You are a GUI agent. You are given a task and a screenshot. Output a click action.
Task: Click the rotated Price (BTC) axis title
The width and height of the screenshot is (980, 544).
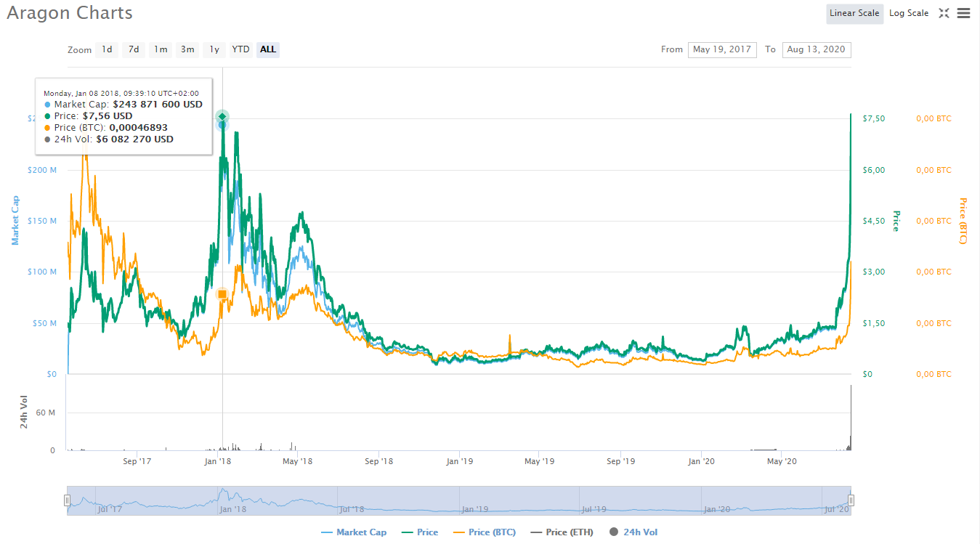pos(963,221)
